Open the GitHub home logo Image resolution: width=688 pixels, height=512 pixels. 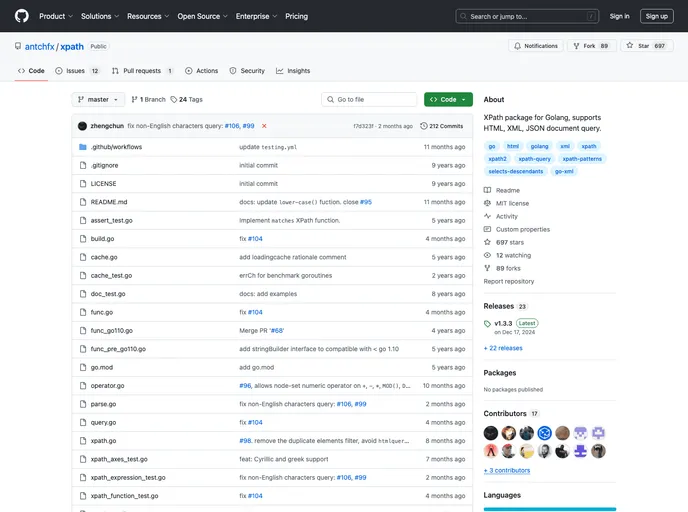tap(22, 16)
